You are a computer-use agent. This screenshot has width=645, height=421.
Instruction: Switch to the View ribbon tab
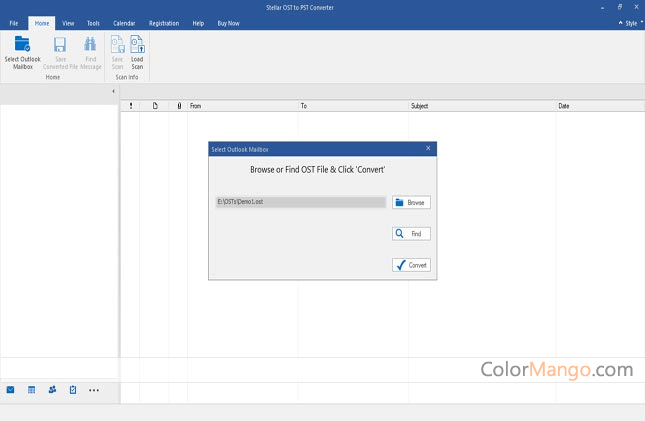(x=68, y=23)
